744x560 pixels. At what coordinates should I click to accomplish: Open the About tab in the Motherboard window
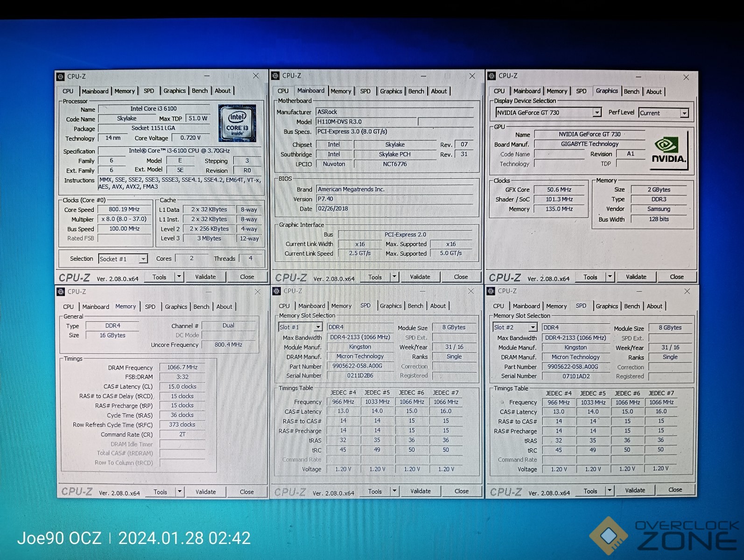(439, 91)
